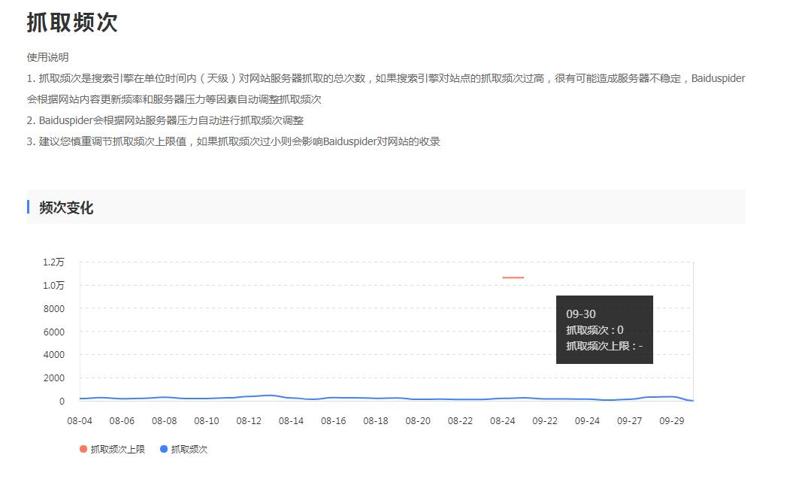Click tooltip line 抓取频次上限 : -

[604, 346]
